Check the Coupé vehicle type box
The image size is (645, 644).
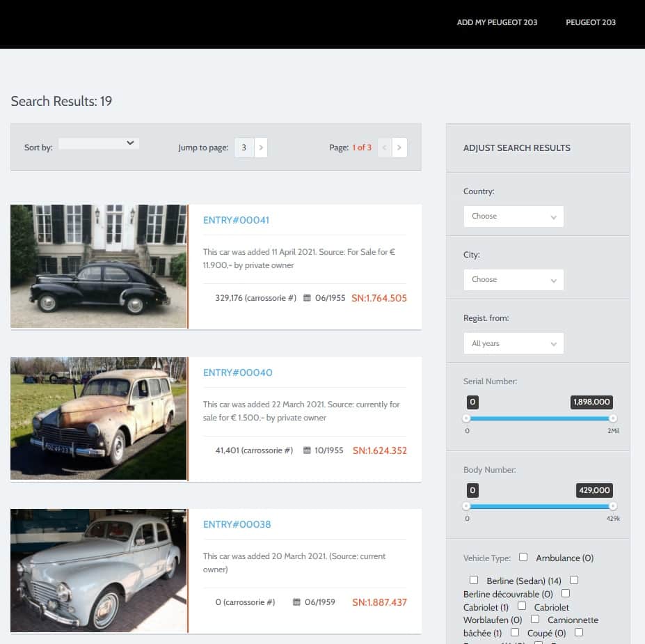click(515, 632)
